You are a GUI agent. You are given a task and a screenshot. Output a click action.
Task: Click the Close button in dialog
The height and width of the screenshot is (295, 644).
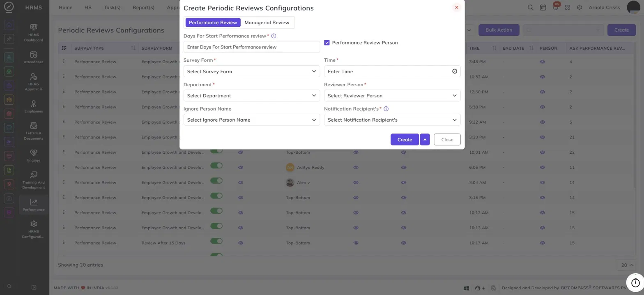click(447, 139)
